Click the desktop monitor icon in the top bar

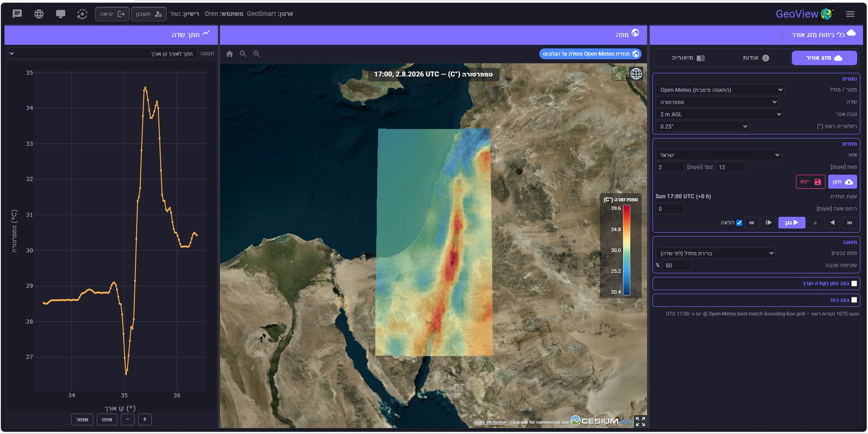pos(61,14)
